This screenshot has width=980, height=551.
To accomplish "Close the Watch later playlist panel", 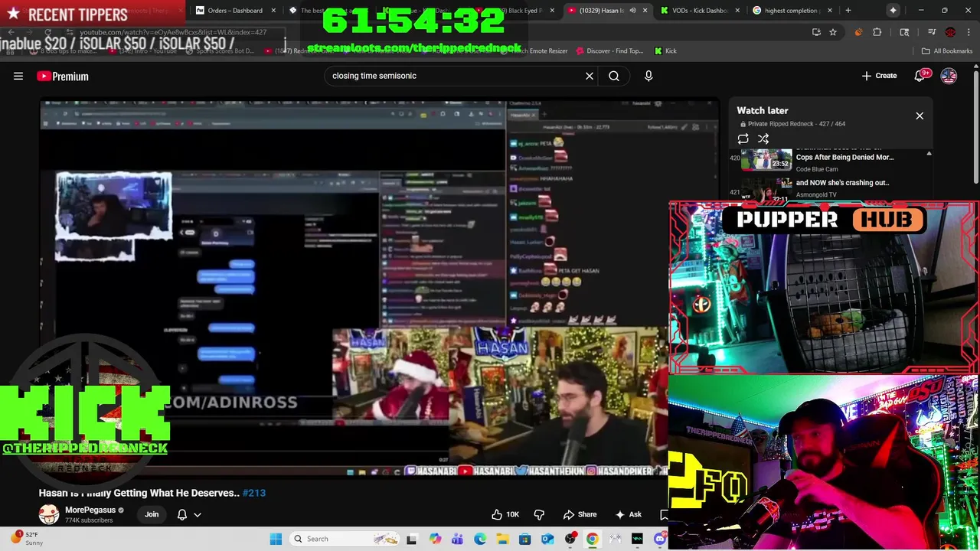I will pos(920,116).
